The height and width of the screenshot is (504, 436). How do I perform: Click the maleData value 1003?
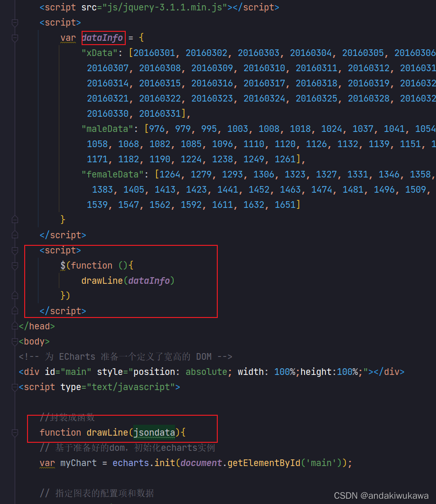tap(238, 129)
